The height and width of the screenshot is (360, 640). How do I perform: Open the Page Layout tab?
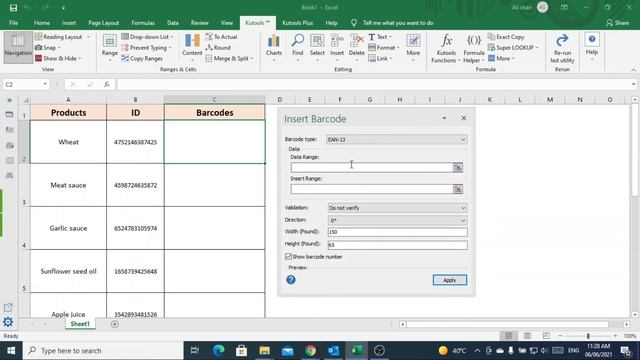coord(104,23)
